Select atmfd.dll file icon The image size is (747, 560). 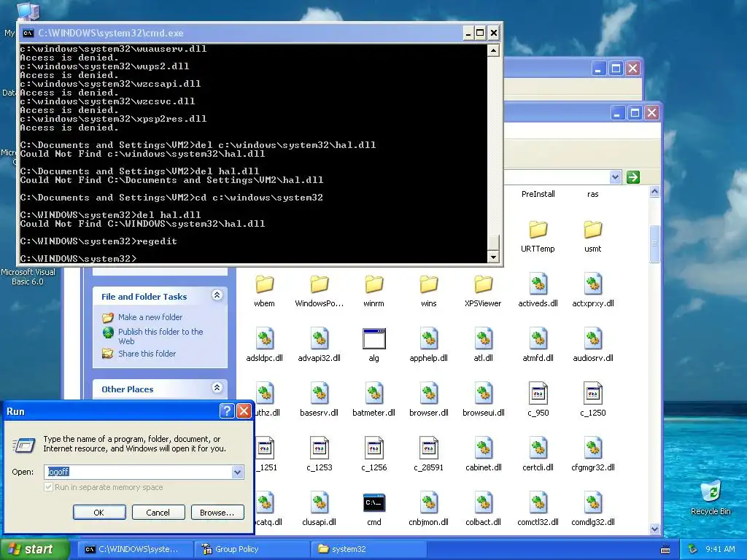point(538,338)
